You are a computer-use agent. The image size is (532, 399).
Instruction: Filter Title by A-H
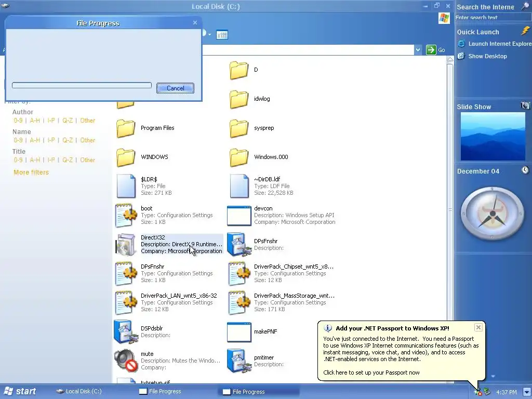35,160
